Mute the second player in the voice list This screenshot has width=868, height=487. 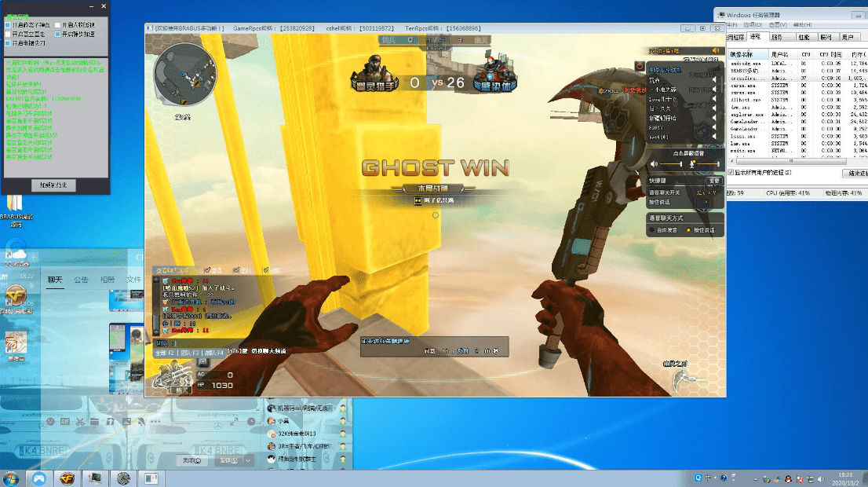pos(714,90)
